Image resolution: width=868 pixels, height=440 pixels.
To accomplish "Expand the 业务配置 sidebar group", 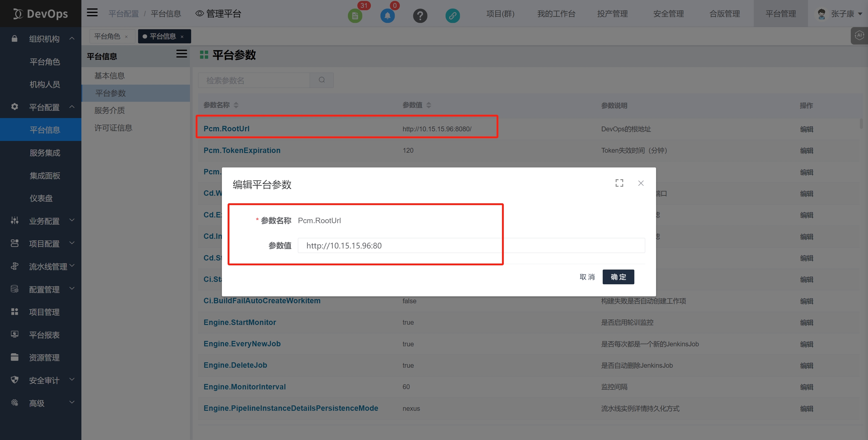I will coord(44,221).
